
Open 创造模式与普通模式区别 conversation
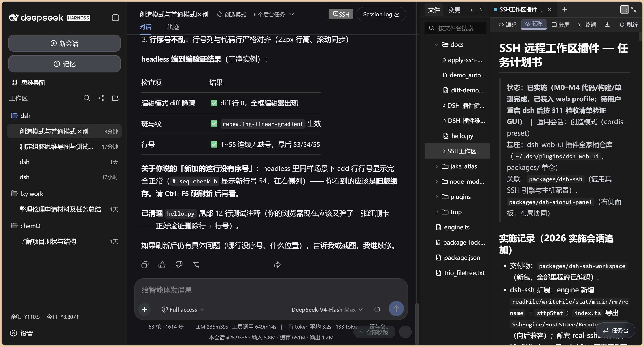pyautogui.click(x=64, y=131)
